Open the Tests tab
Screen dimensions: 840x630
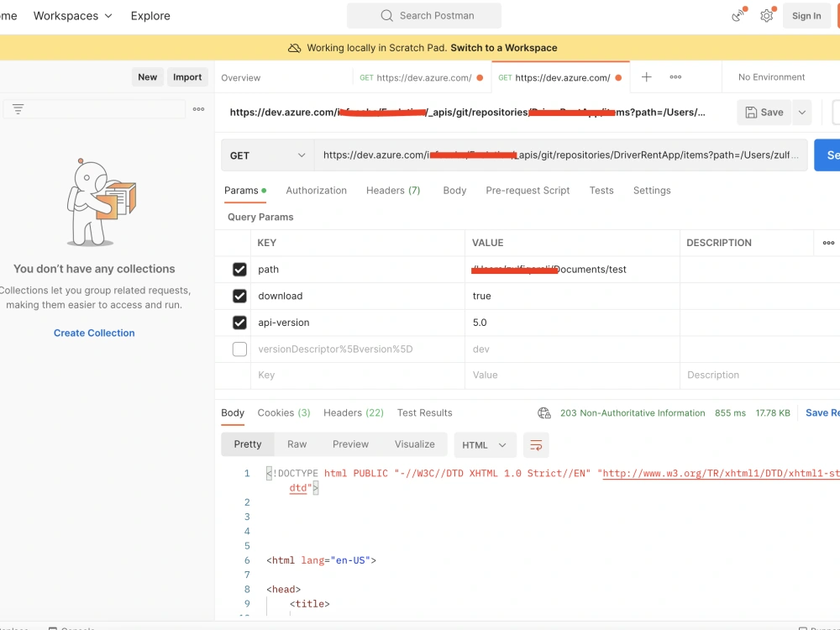pyautogui.click(x=601, y=191)
